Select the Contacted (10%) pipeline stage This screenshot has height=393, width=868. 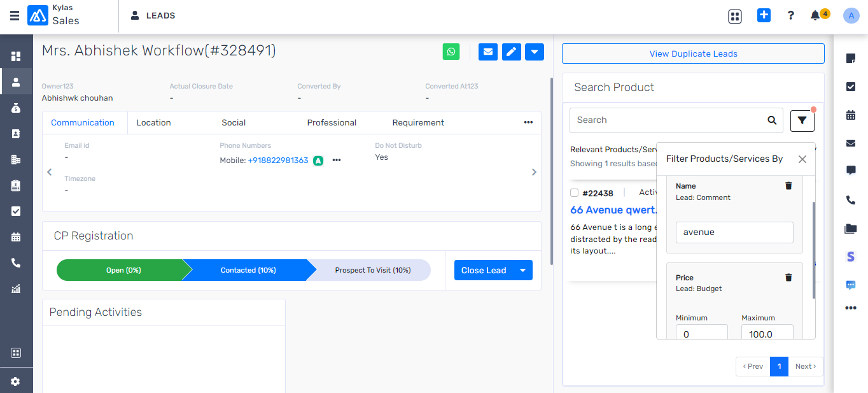(248, 270)
